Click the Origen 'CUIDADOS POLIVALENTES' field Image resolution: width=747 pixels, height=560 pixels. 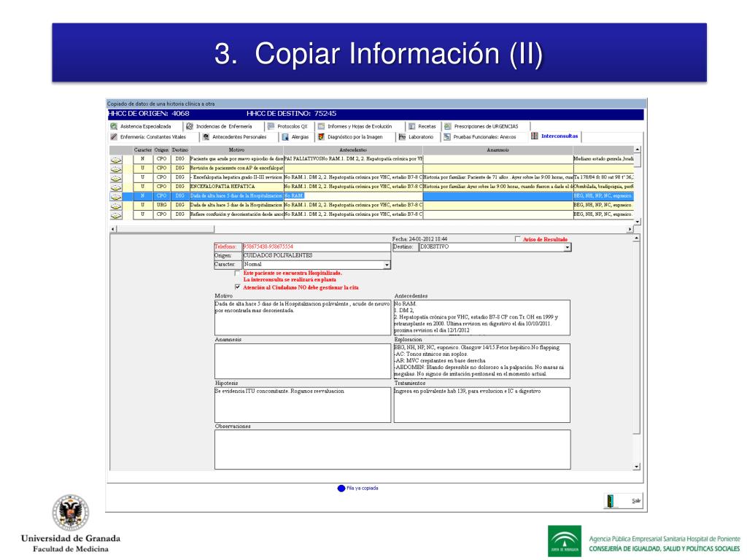pyautogui.click(x=317, y=256)
